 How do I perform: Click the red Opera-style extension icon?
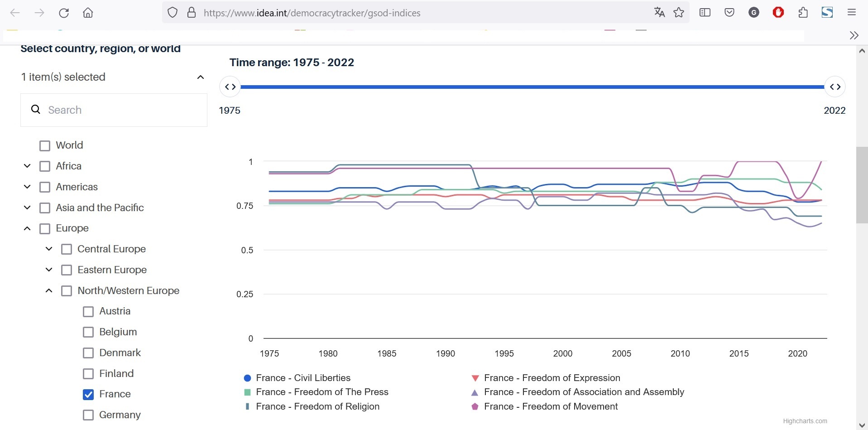[x=778, y=13]
